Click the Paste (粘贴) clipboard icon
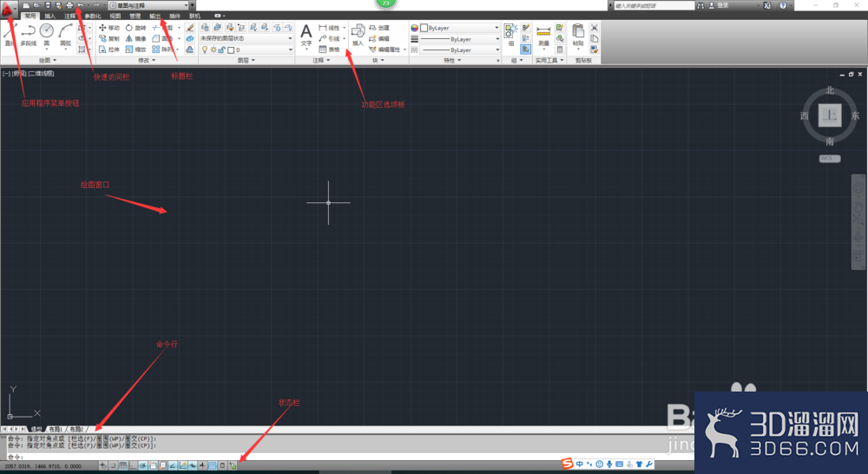The width and height of the screenshot is (868, 474). (578, 35)
